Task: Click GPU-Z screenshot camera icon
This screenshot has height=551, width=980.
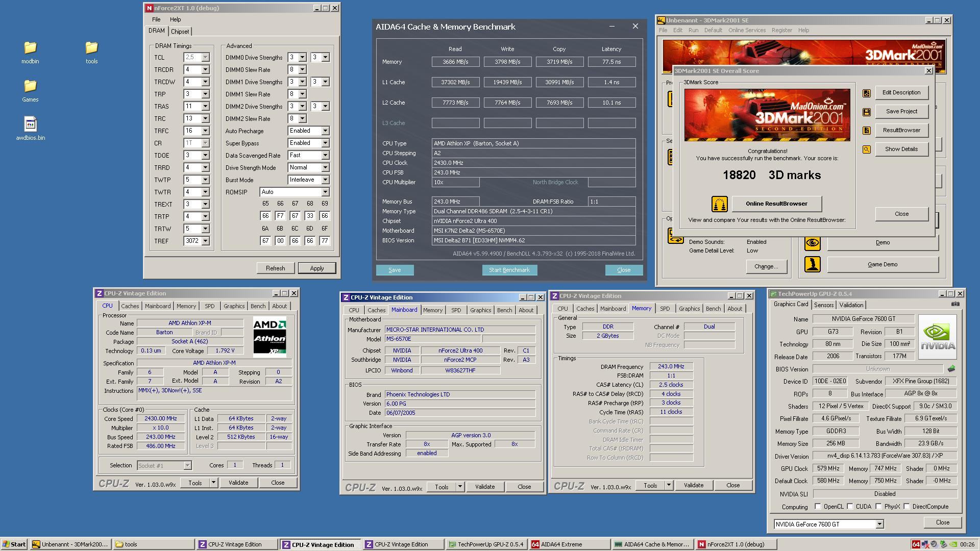Action: tap(955, 304)
